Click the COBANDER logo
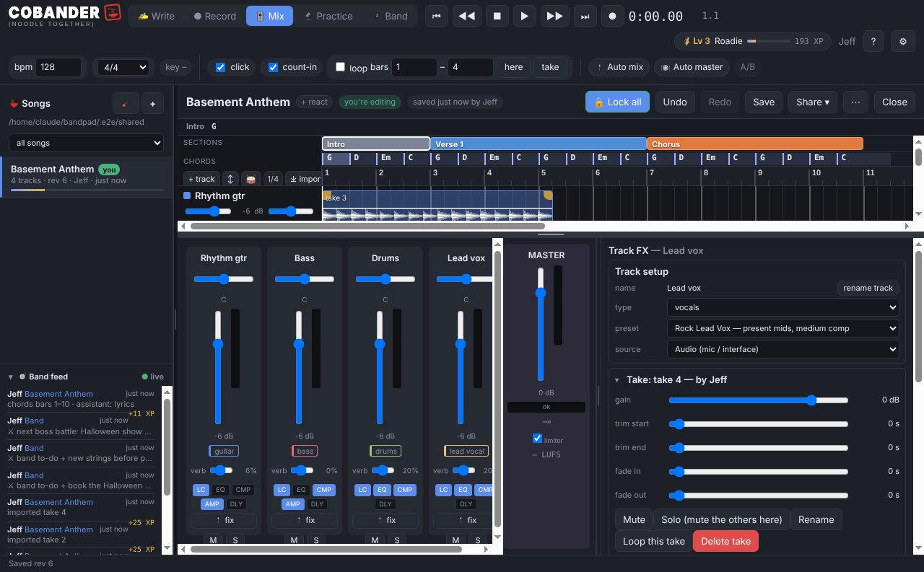Screen dimensions: 924x572 point(64,14)
